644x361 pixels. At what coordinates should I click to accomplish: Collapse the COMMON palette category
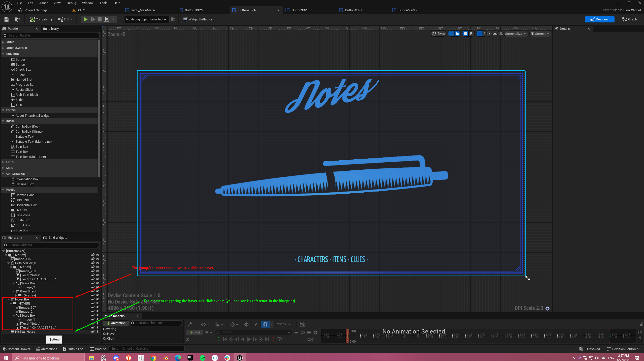[3, 54]
